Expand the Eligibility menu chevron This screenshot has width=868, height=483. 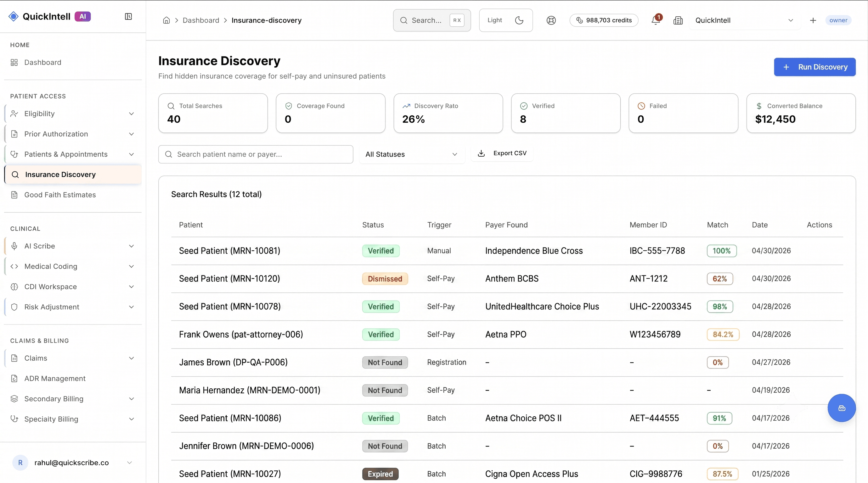pos(132,114)
